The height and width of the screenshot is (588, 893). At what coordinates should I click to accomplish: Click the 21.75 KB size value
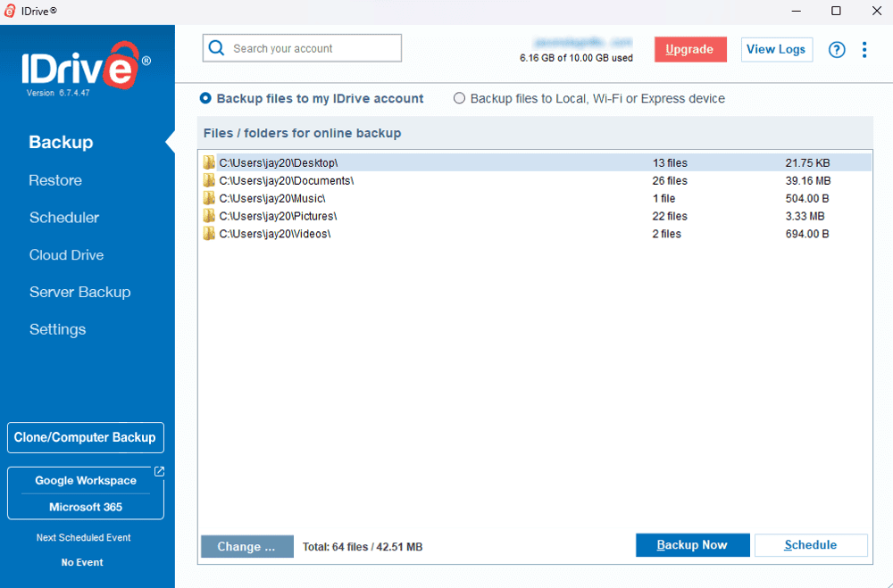coord(807,162)
